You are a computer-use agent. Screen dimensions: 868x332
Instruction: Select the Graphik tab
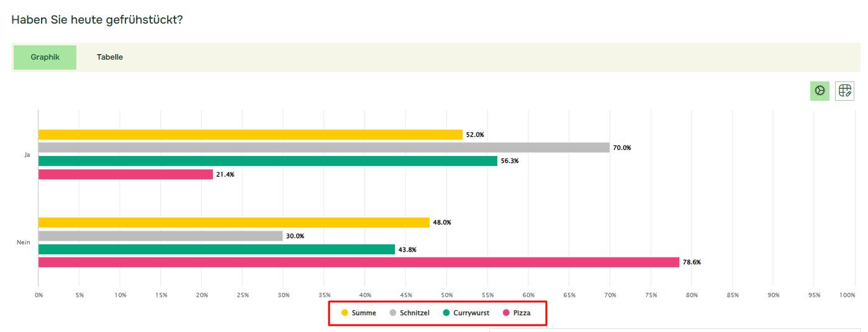(x=45, y=57)
